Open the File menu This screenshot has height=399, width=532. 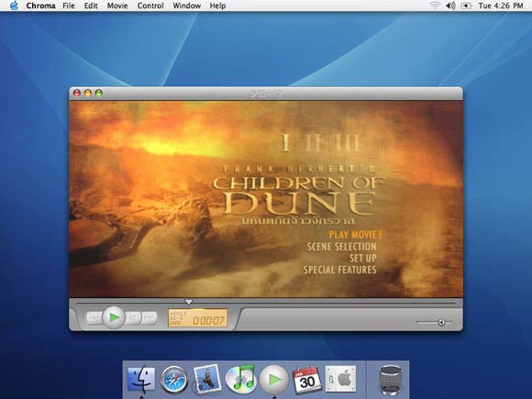[69, 5]
